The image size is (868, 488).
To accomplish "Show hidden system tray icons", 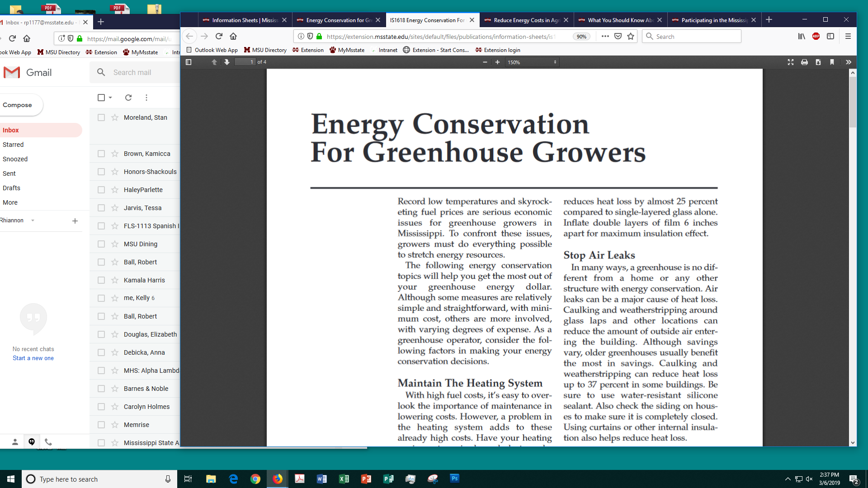I will tap(788, 479).
